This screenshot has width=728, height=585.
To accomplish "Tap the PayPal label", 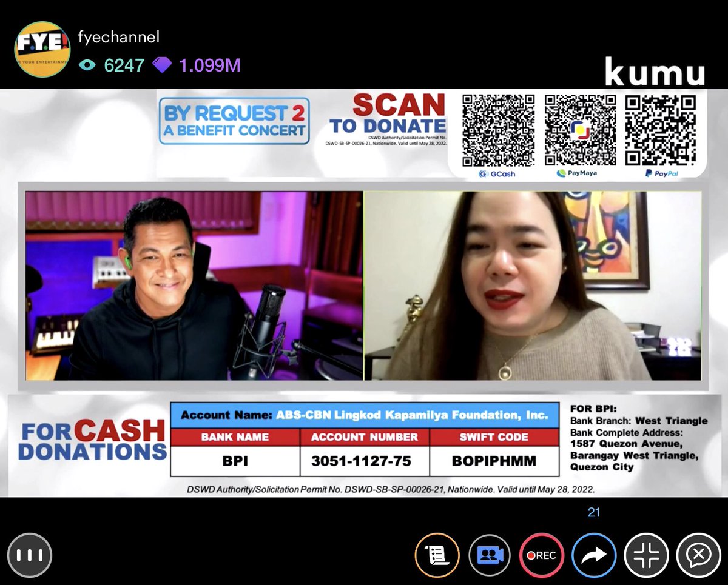I will tap(661, 173).
